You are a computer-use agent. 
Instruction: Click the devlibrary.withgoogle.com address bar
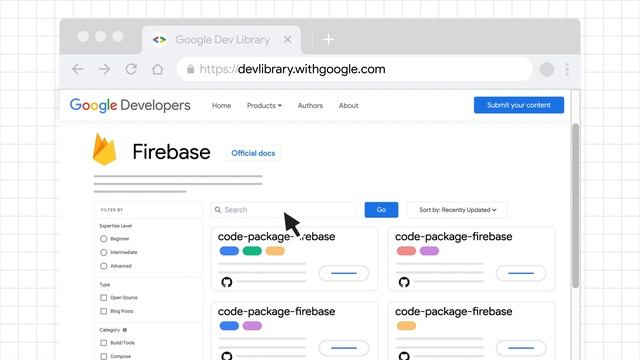(x=354, y=69)
